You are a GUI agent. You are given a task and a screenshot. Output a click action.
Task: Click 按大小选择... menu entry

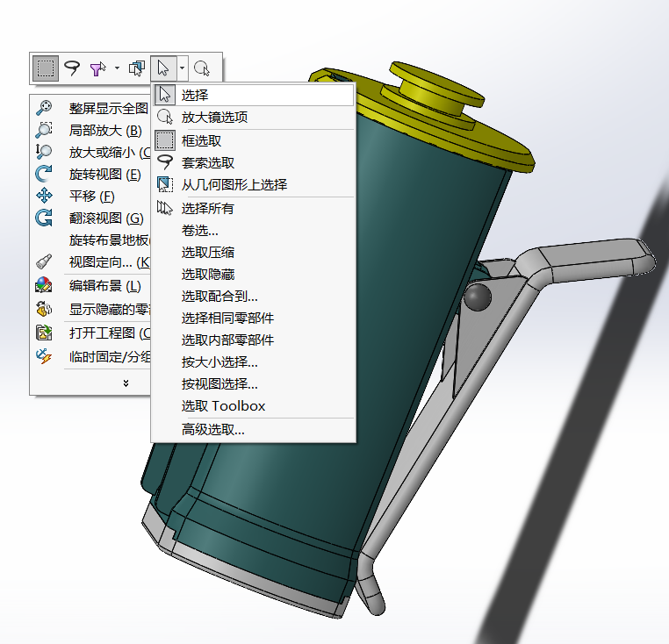(x=255, y=362)
